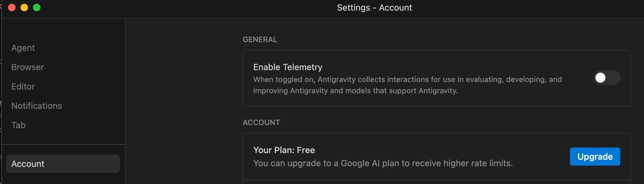Toggle the Enable Telemetry switch
The image size is (644, 184).
tap(606, 78)
